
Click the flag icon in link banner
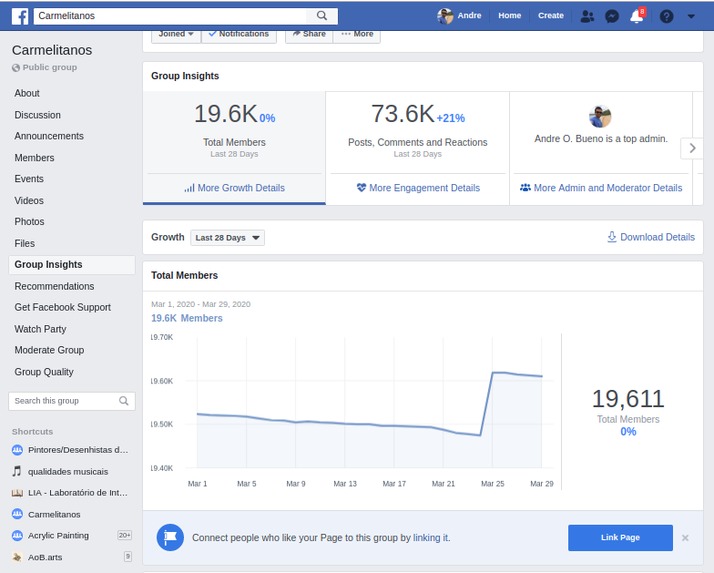click(x=170, y=537)
